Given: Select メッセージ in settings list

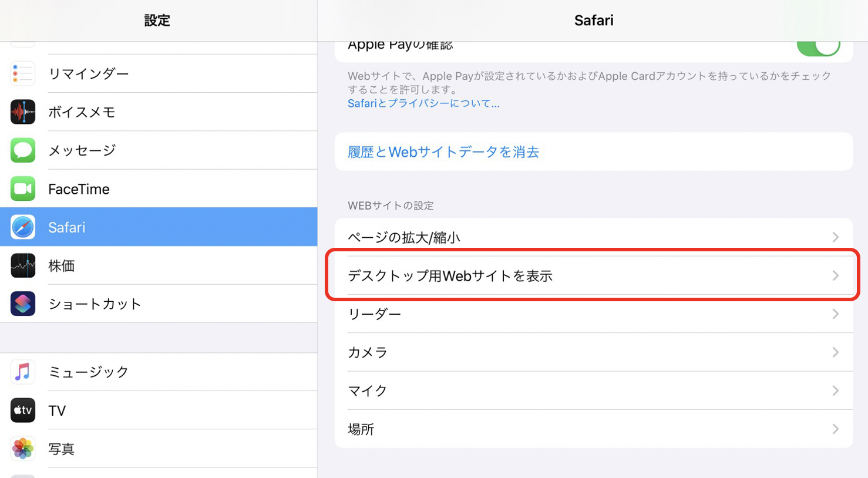Looking at the screenshot, I should [x=159, y=150].
